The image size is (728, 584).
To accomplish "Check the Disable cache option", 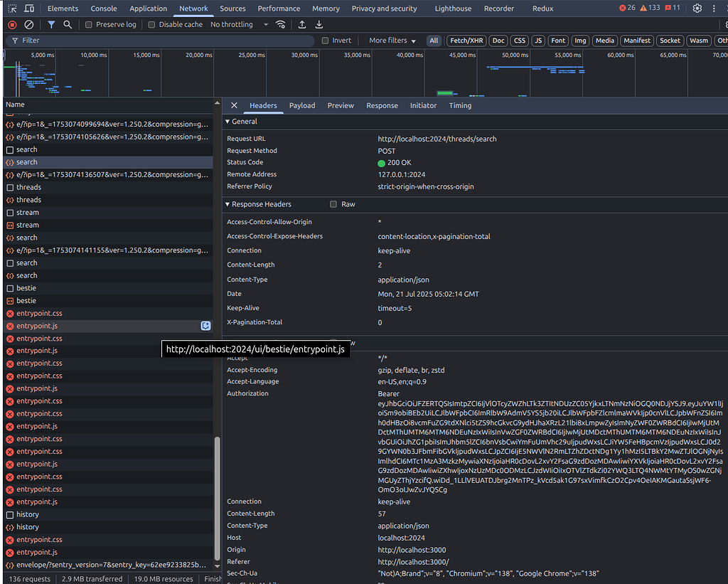I will click(x=152, y=24).
